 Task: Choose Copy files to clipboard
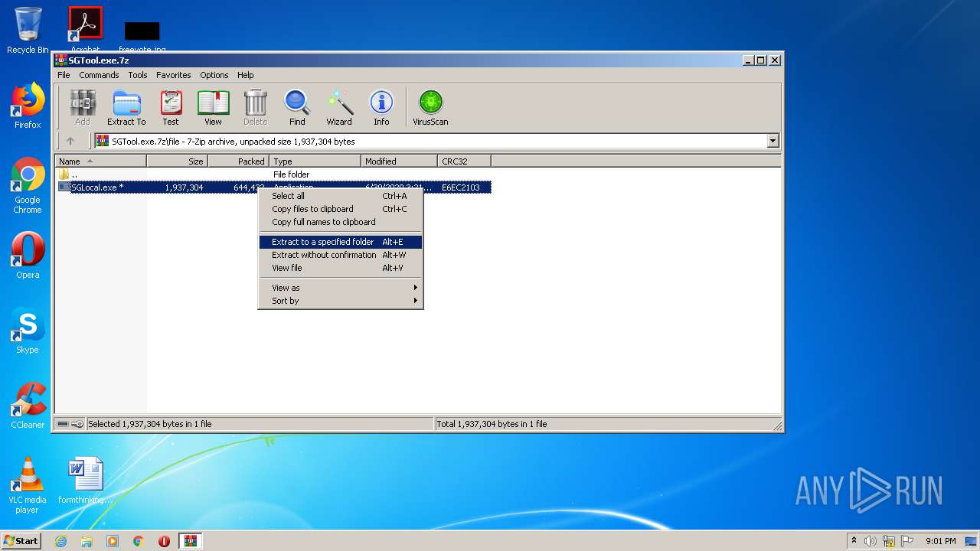coord(341,209)
